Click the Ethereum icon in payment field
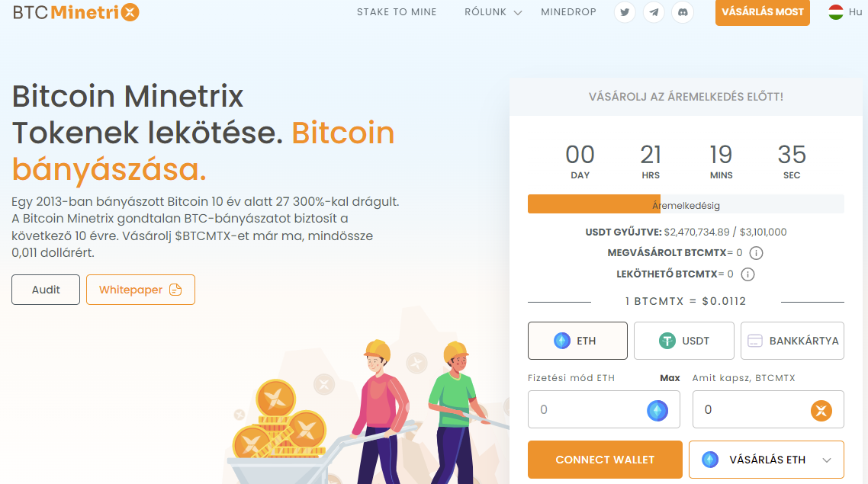This screenshot has height=484, width=868. click(x=657, y=410)
